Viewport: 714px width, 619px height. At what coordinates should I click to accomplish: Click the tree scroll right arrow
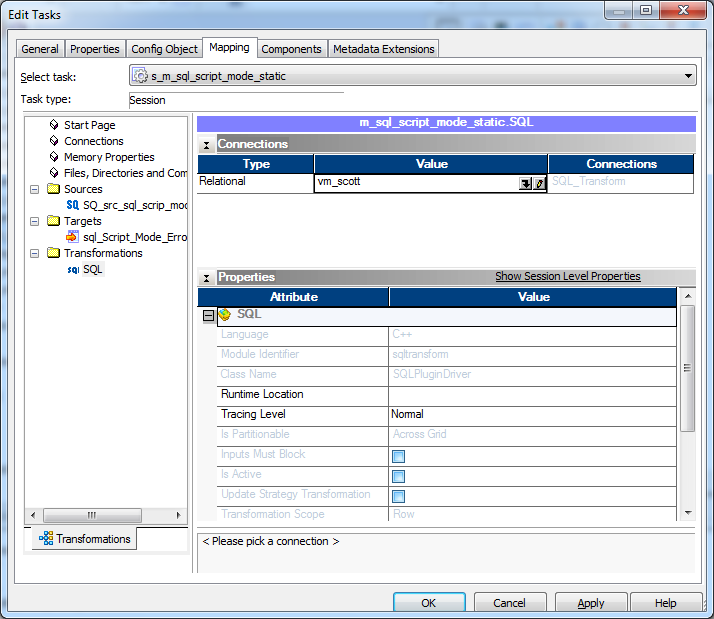coord(178,515)
